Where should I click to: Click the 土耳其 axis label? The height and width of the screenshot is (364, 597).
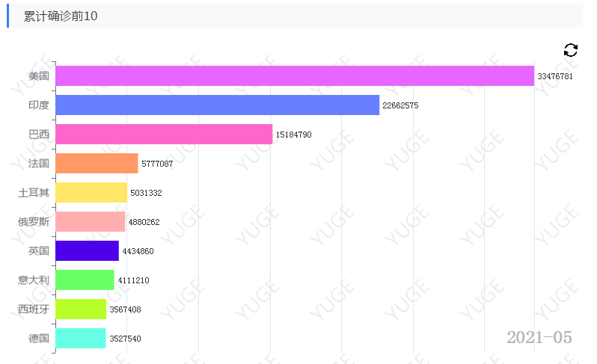34,192
